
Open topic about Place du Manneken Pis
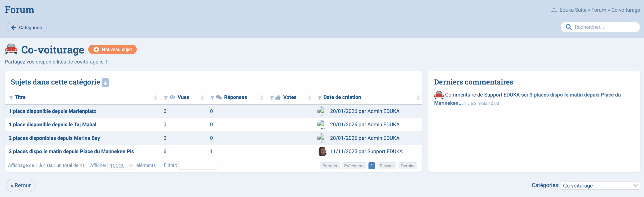71,151
